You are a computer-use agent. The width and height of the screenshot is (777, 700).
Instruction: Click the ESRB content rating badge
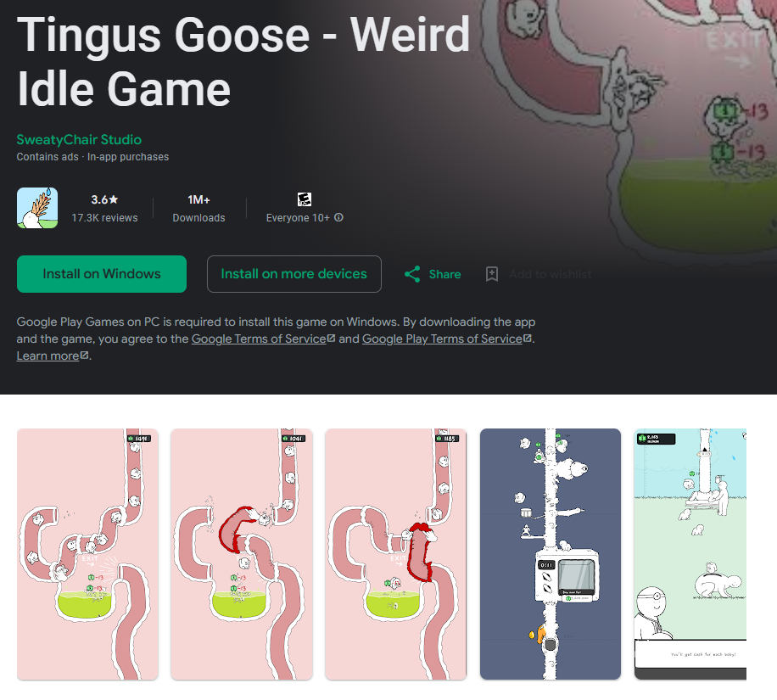tap(305, 199)
